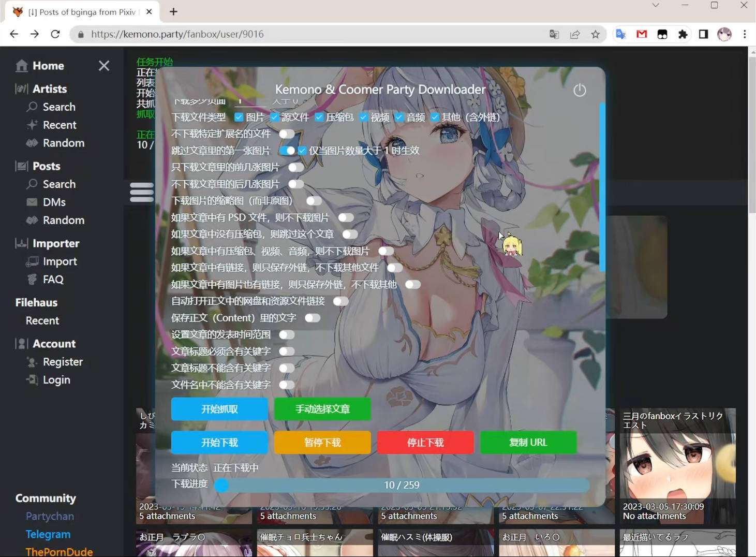Click the share page icon
This screenshot has width=756, height=557.
pyautogui.click(x=575, y=34)
